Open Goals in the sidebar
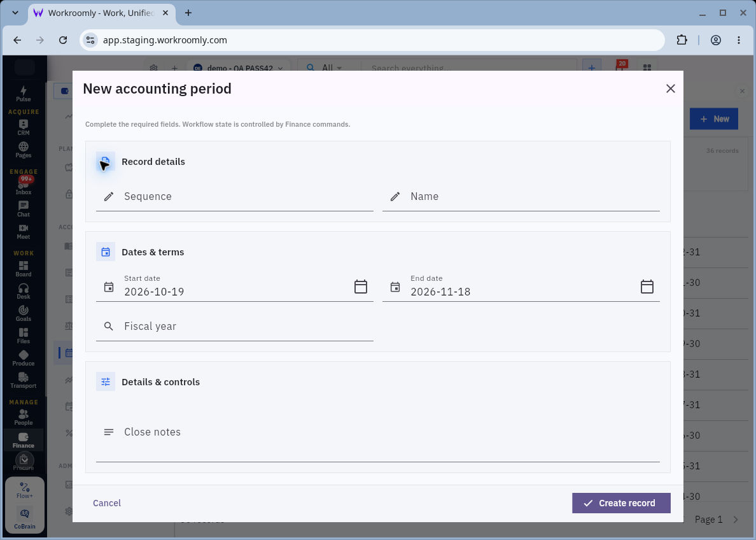 point(23,314)
